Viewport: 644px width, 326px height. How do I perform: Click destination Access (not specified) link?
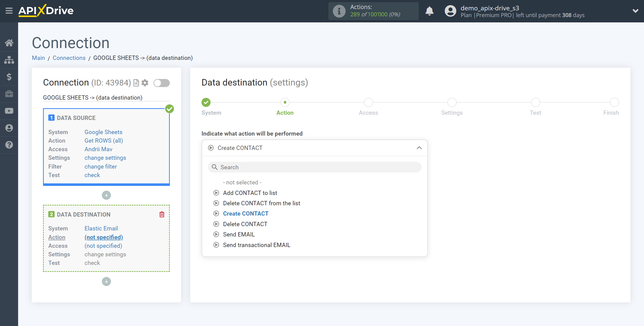103,246
